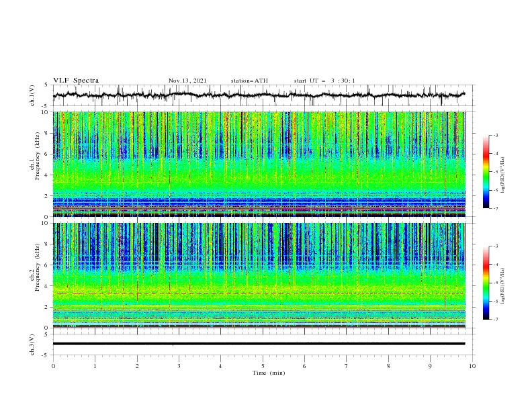Click the time axis tick label '2'
Image resolution: width=532 pixels, height=411 pixels.
[137, 366]
